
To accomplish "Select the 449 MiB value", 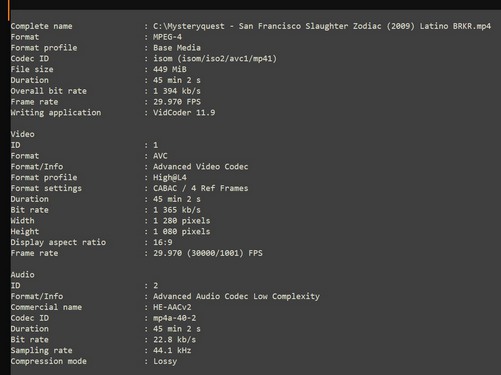I will click(x=170, y=69).
